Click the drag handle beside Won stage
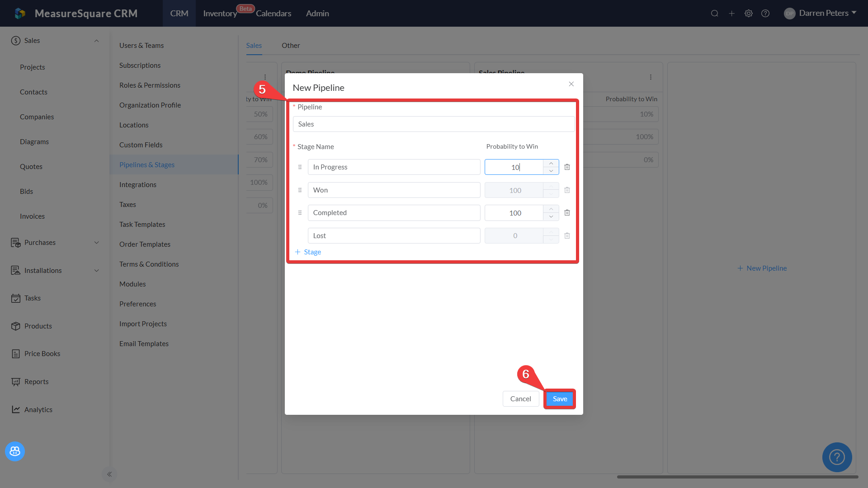Screen dimensions: 868x488 coord(300,190)
